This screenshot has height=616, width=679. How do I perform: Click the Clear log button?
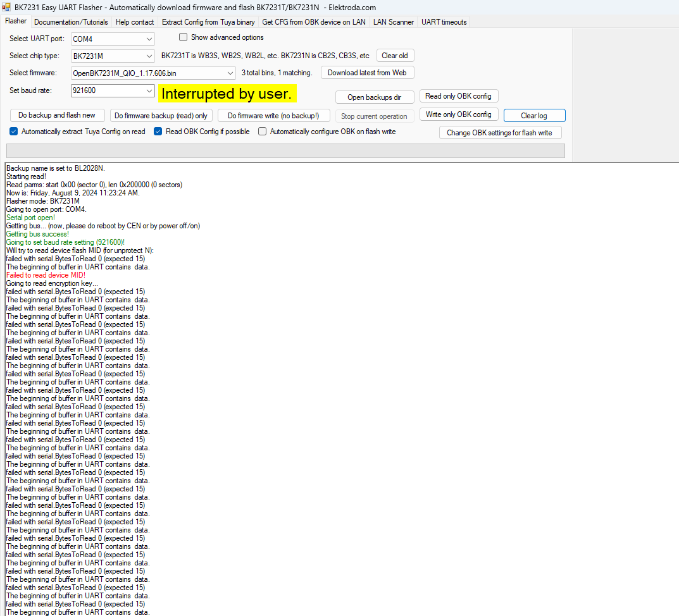534,116
